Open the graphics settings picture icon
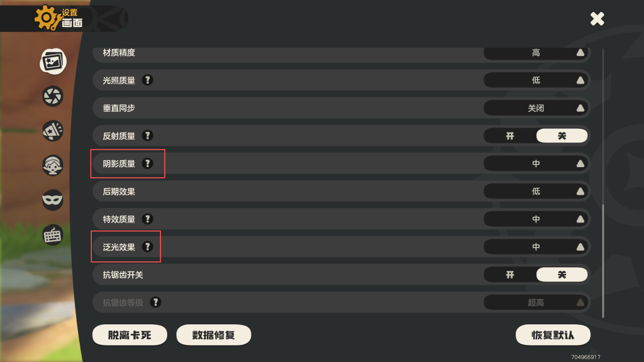The height and width of the screenshot is (362, 644). pyautogui.click(x=53, y=61)
